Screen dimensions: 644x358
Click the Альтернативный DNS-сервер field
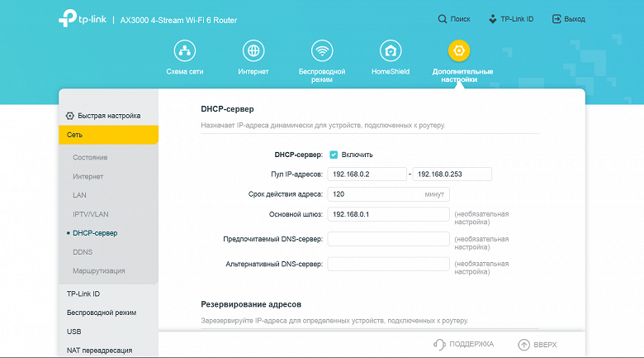(388, 264)
